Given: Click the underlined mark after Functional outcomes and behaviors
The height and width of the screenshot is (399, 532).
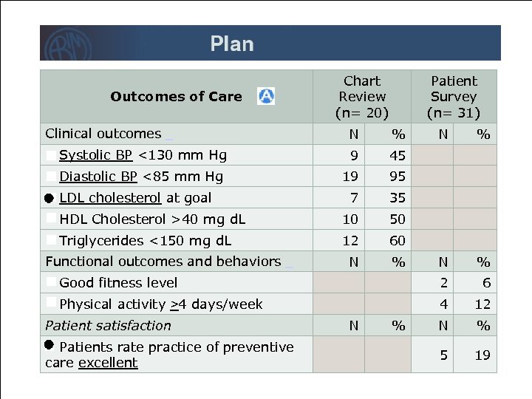Looking at the screenshot, I should (289, 265).
